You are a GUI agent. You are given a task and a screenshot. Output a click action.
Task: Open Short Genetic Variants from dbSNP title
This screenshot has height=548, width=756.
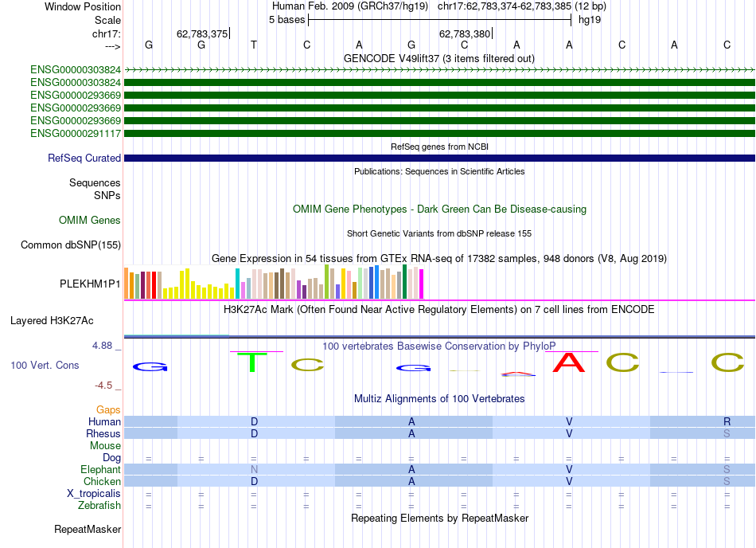(x=439, y=233)
